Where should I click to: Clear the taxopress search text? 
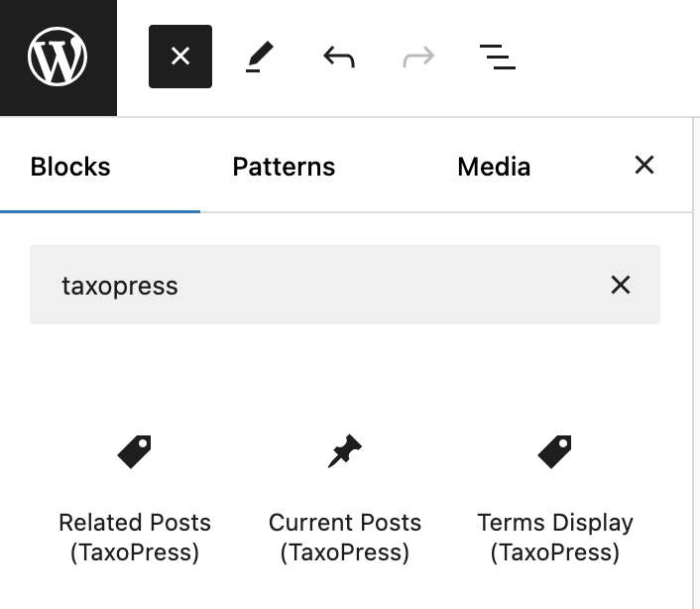tap(621, 285)
